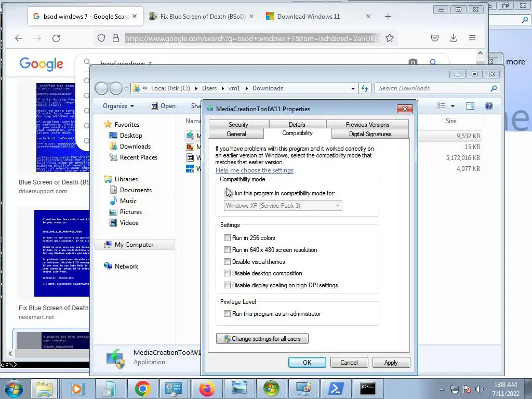Click Help me choose the settings link
The width and height of the screenshot is (532, 399).
pyautogui.click(x=255, y=170)
